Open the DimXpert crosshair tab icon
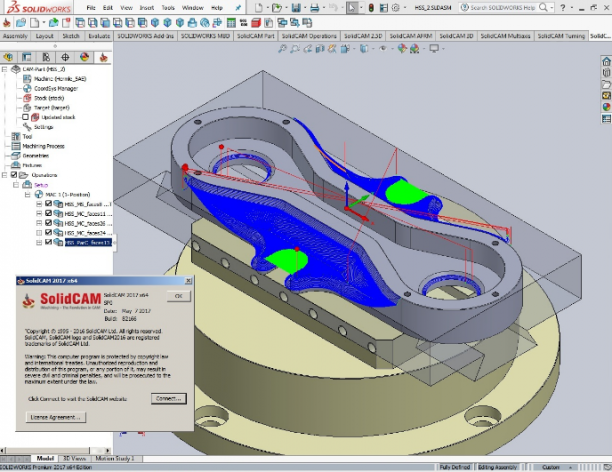 coord(65,57)
